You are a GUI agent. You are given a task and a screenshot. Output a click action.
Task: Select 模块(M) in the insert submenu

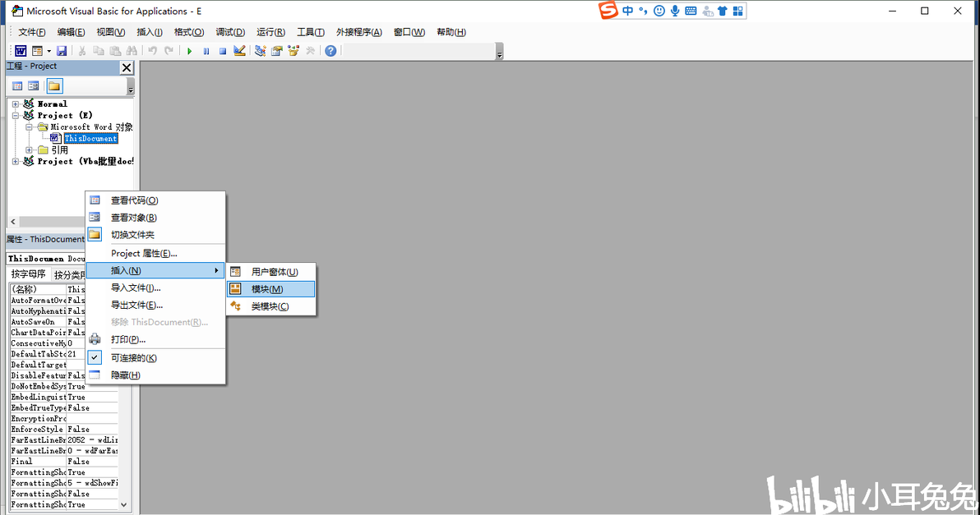pos(271,289)
